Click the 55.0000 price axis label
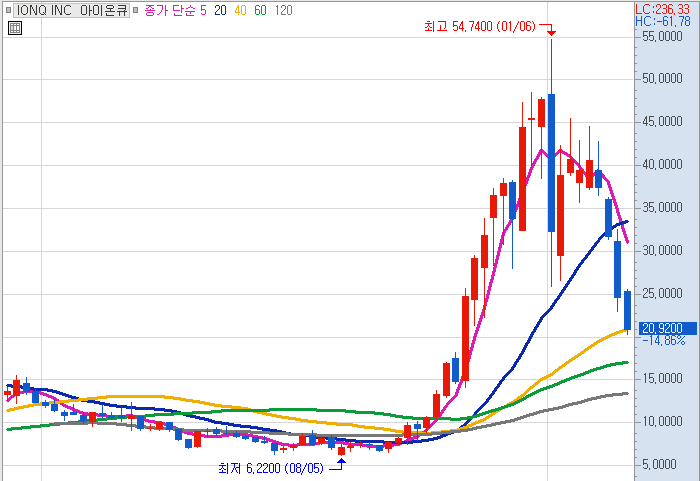Image resolution: width=700 pixels, height=481 pixels. click(662, 37)
